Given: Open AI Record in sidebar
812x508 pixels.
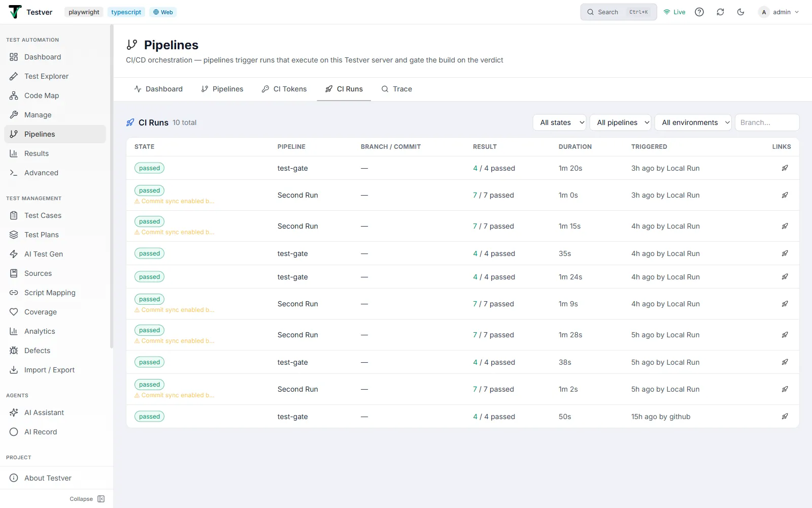Looking at the screenshot, I should [x=55, y=432].
